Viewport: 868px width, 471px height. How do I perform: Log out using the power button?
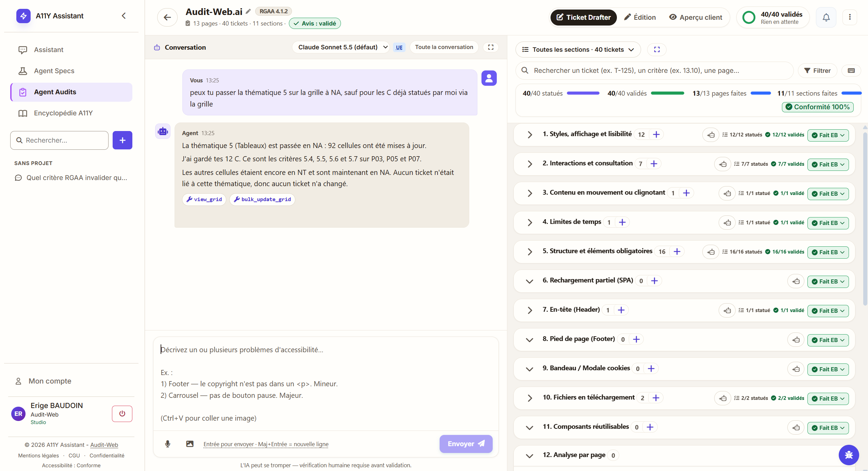click(122, 413)
